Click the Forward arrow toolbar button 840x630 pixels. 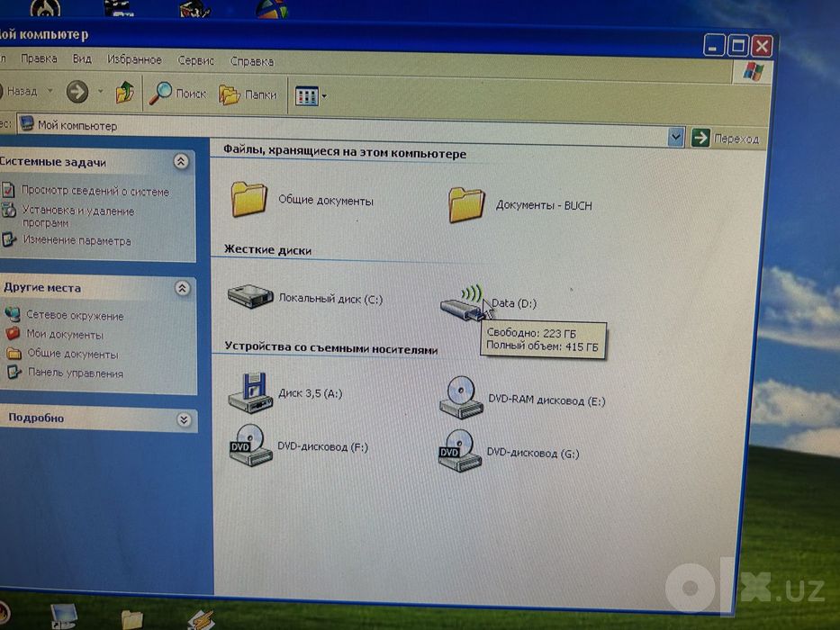(x=77, y=92)
